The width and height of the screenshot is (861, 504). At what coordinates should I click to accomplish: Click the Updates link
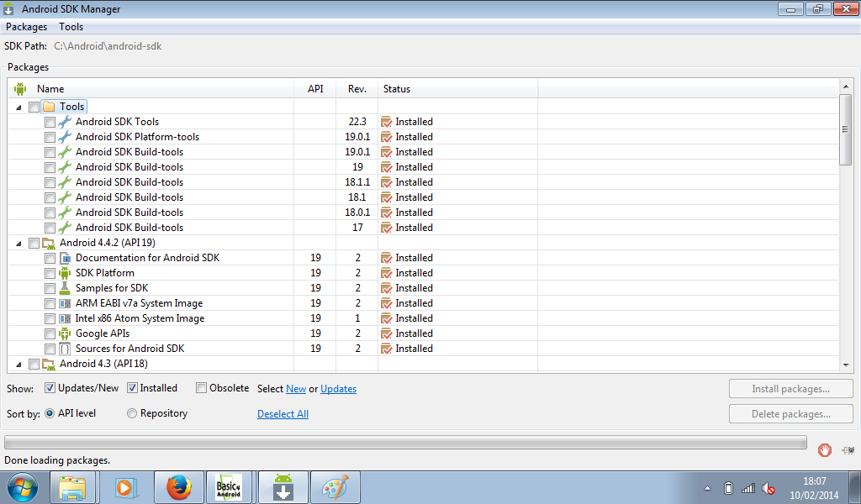pos(338,389)
